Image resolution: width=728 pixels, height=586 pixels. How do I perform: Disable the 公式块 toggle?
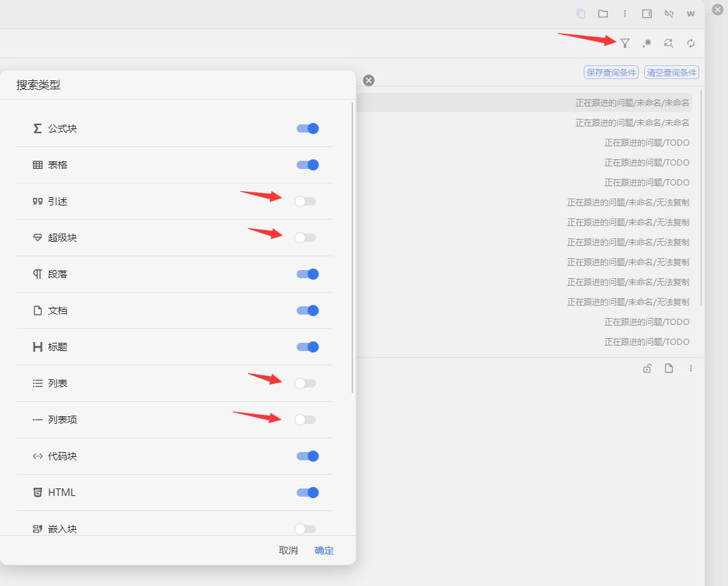(x=308, y=128)
